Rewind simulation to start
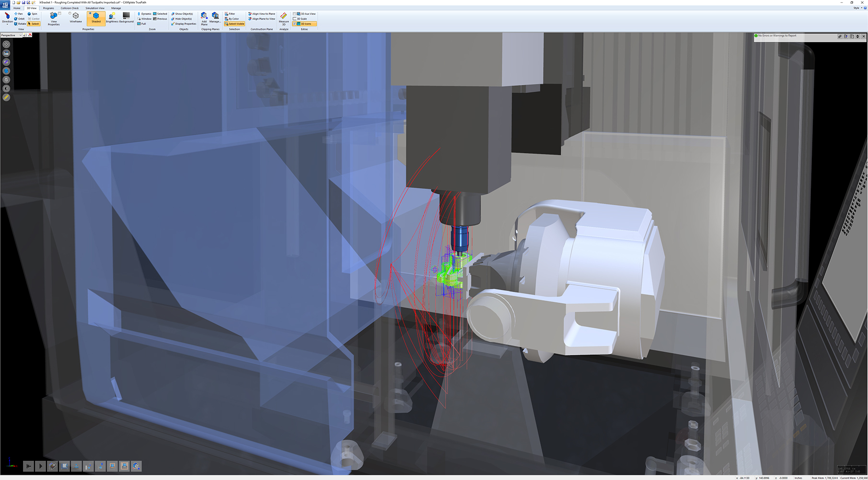Image resolution: width=868 pixels, height=480 pixels. click(x=28, y=466)
